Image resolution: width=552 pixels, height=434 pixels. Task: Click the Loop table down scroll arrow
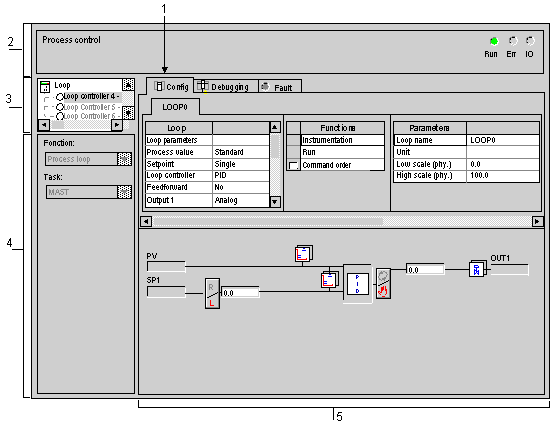click(x=275, y=202)
